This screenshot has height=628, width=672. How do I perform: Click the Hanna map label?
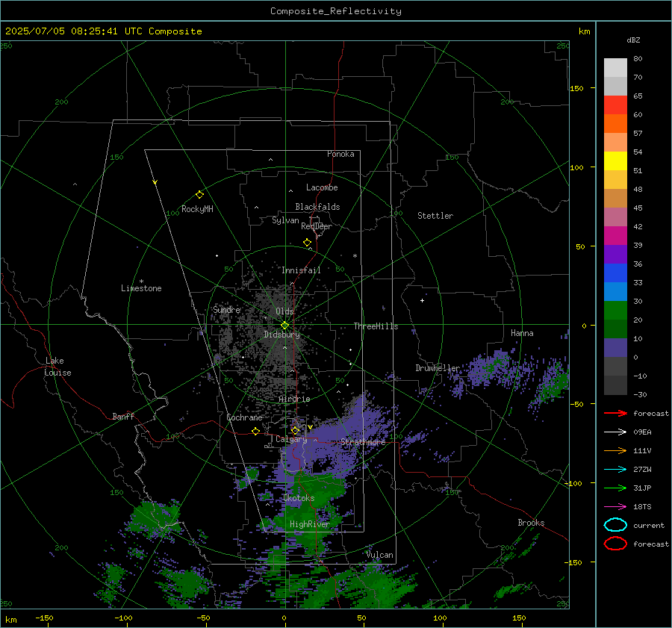coord(522,333)
